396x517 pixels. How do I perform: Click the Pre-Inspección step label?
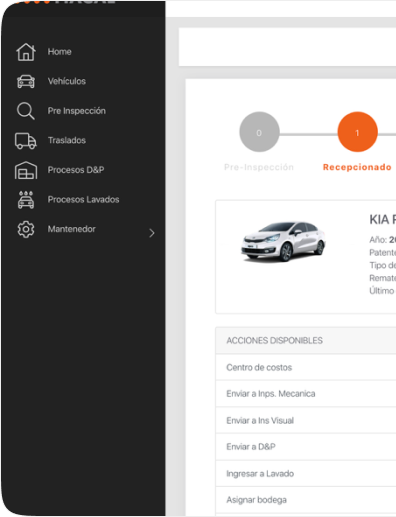(259, 167)
